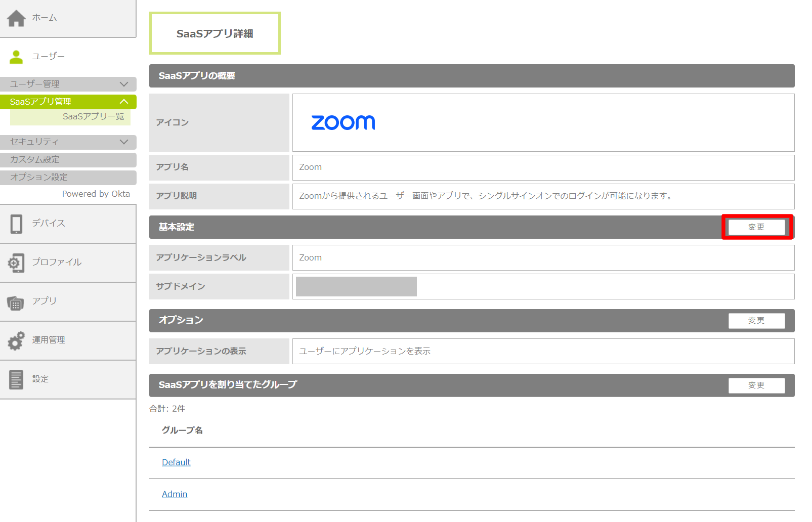Click the App basket icon
This screenshot has height=522, width=812.
[16, 302]
